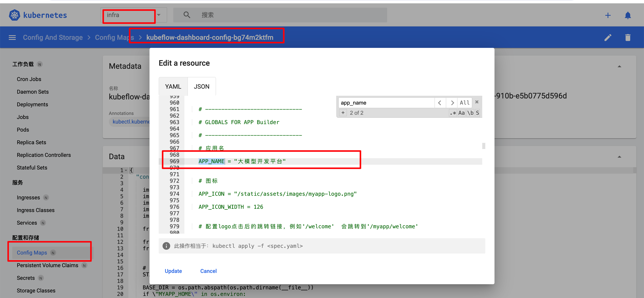Click the 配置和存储 section header

(x=25, y=237)
